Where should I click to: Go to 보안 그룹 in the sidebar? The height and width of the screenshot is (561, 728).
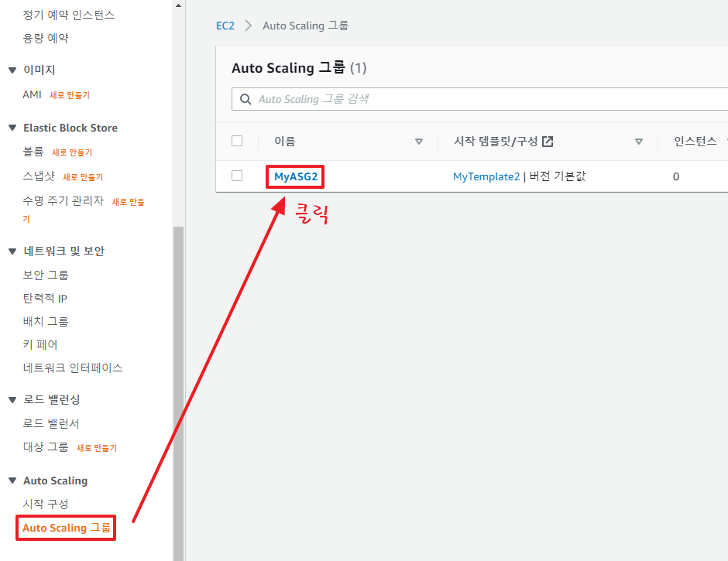(x=46, y=275)
